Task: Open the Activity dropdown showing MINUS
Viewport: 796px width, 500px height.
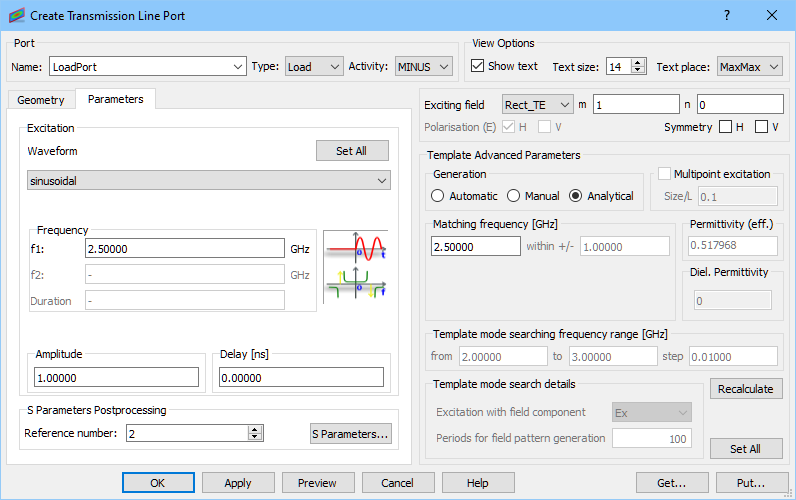Action: [x=424, y=66]
